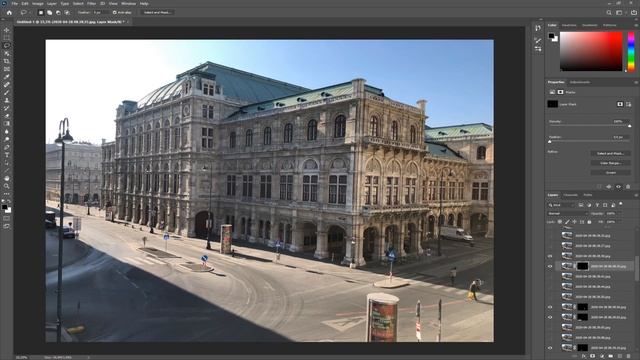Open the collapsed History panel icon
The height and width of the screenshot is (360, 640).
[538, 28]
